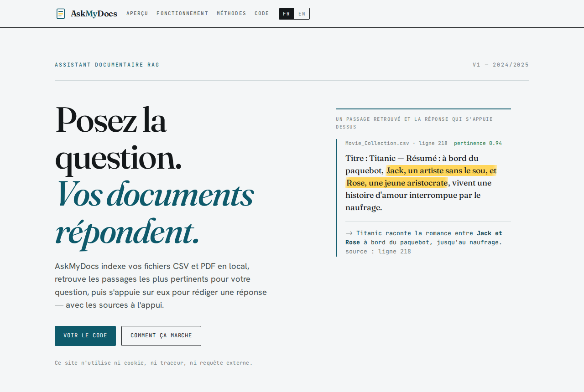Click the Voir le code button
The image size is (584, 392).
click(85, 336)
